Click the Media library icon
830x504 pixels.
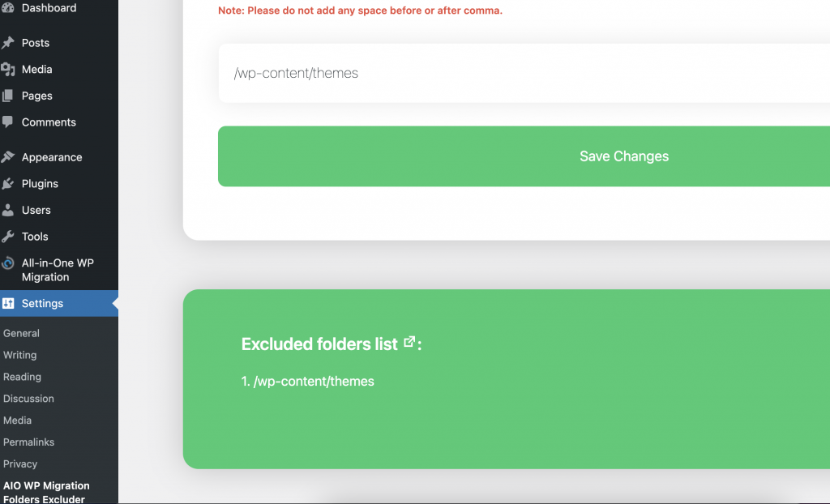pyautogui.click(x=8, y=70)
